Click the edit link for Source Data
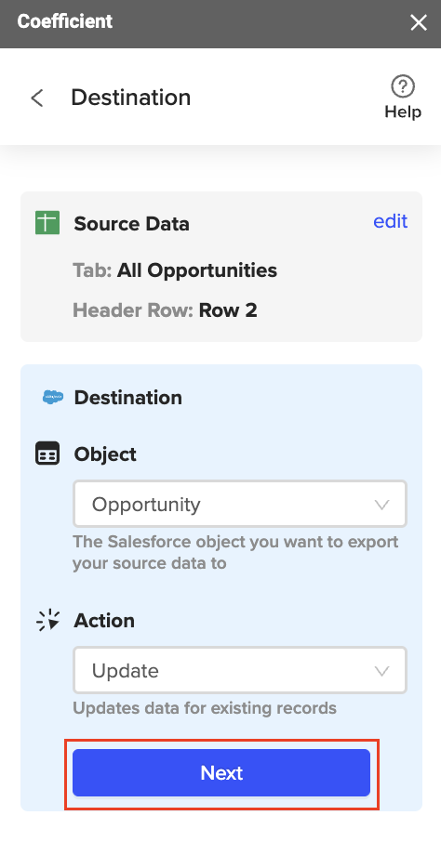Viewport: 441px width, 868px height. (390, 221)
